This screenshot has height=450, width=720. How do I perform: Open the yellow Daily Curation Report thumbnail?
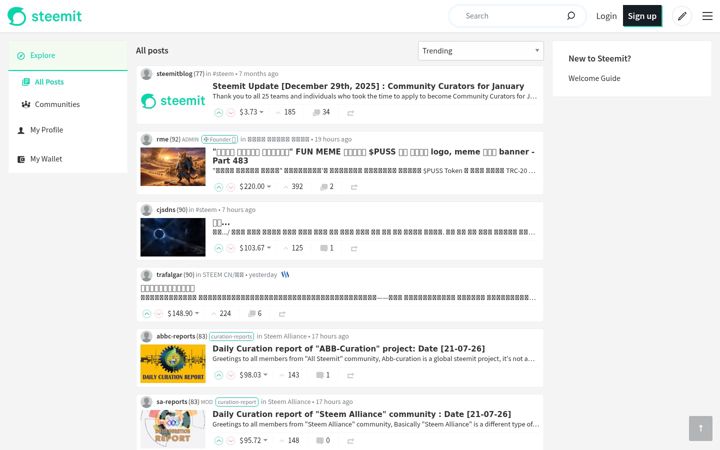(x=173, y=364)
